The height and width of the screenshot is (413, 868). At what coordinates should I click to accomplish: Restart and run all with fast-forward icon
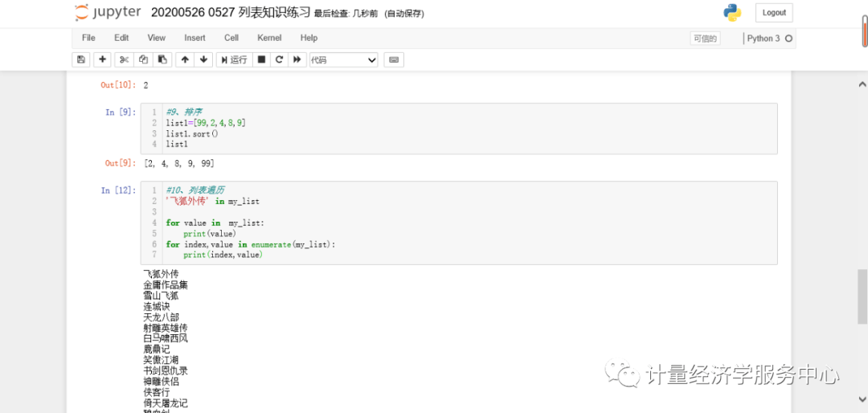[297, 59]
